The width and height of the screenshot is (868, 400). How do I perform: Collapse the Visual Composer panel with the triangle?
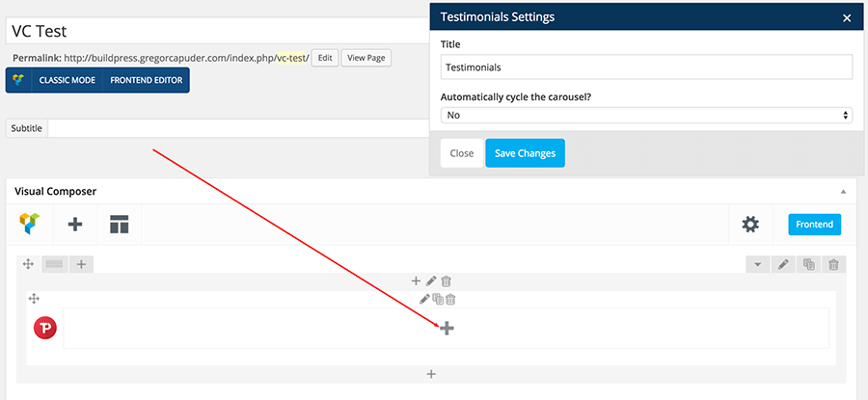(843, 192)
